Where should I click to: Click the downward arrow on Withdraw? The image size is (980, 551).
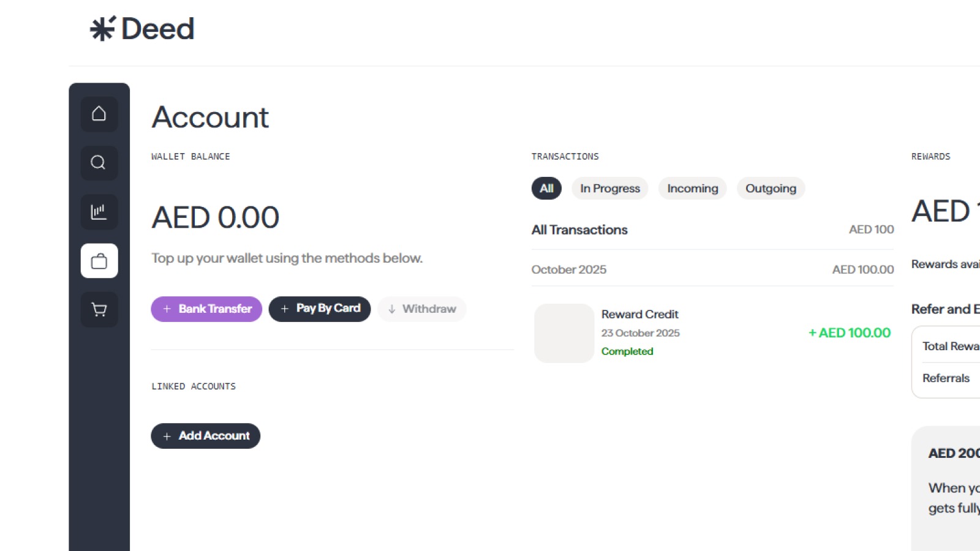[x=391, y=309]
